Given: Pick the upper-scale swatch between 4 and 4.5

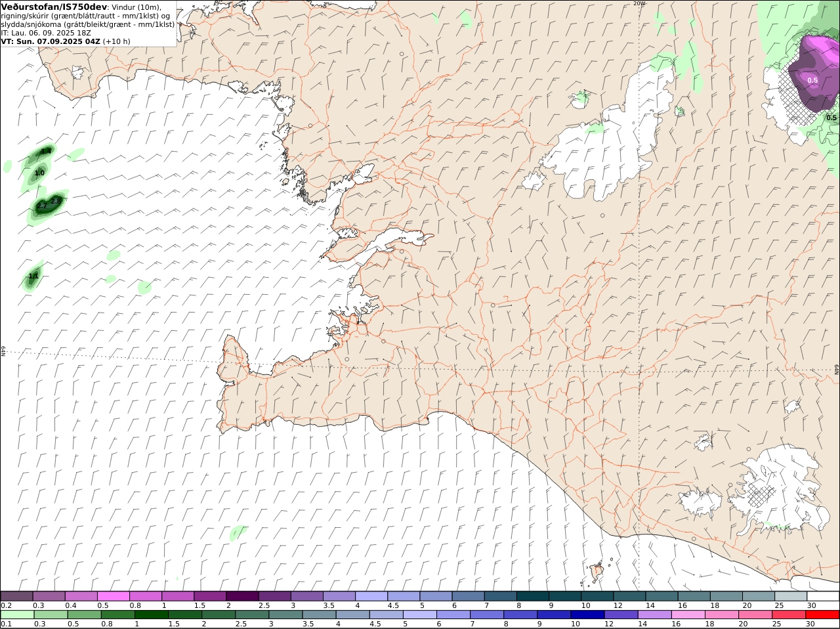Looking at the screenshot, I should click(372, 596).
